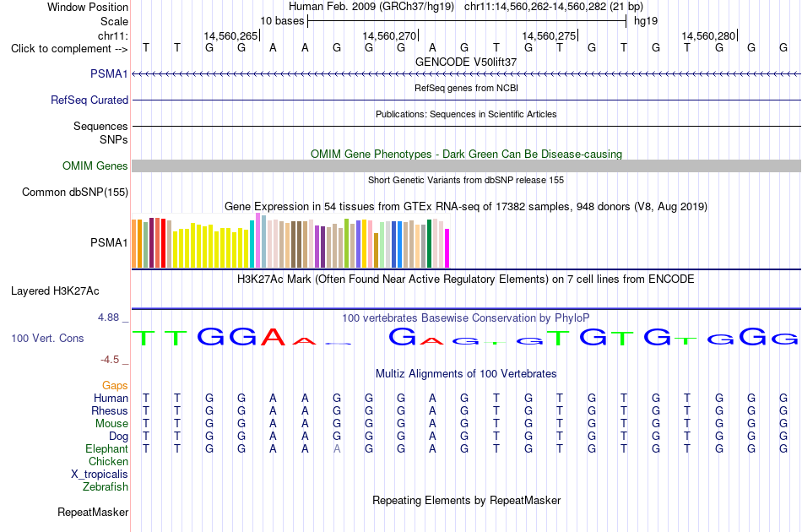This screenshot has height=532, width=802.
Task: Click the -4.5 conservation minimum value
Action: point(110,360)
